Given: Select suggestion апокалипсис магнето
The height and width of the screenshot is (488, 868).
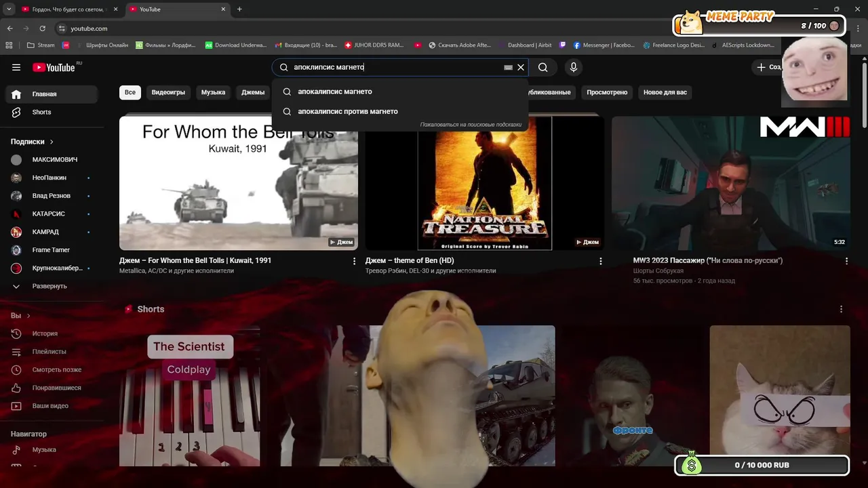Looking at the screenshot, I should click(400, 91).
